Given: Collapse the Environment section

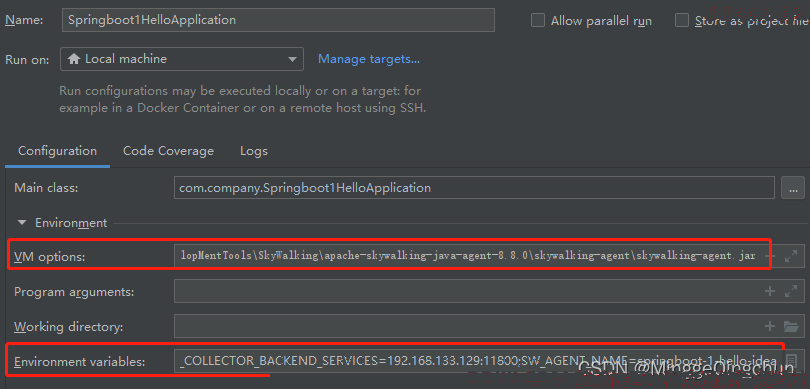Looking at the screenshot, I should click(x=22, y=223).
